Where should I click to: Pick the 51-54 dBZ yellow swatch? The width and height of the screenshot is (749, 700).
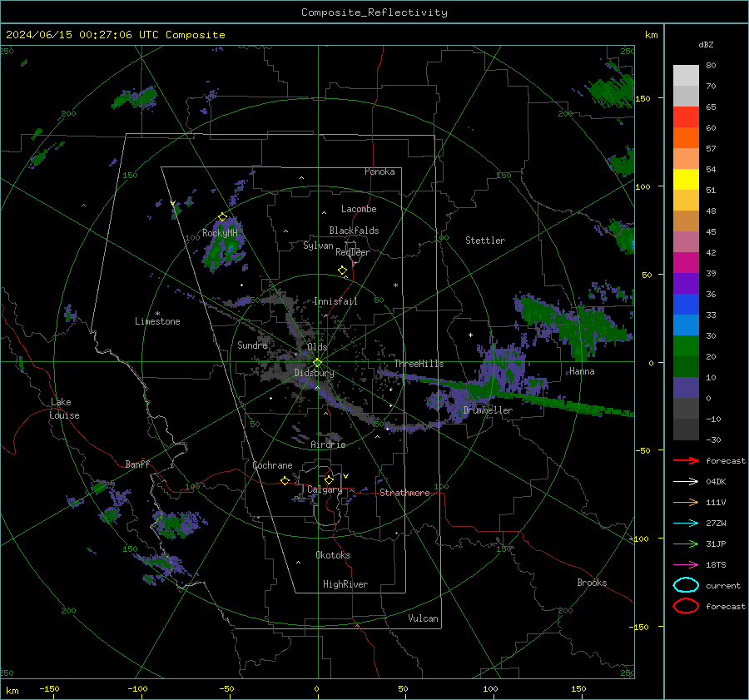click(686, 180)
